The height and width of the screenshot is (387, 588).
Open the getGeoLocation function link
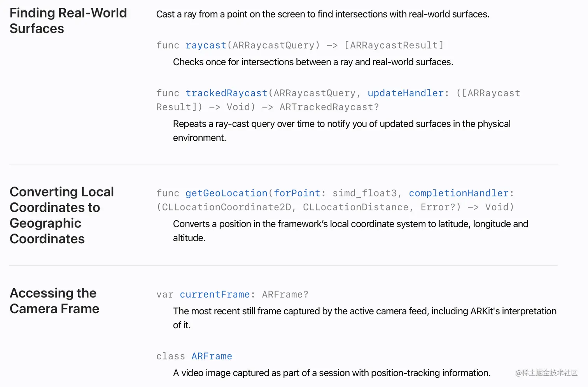pos(226,193)
